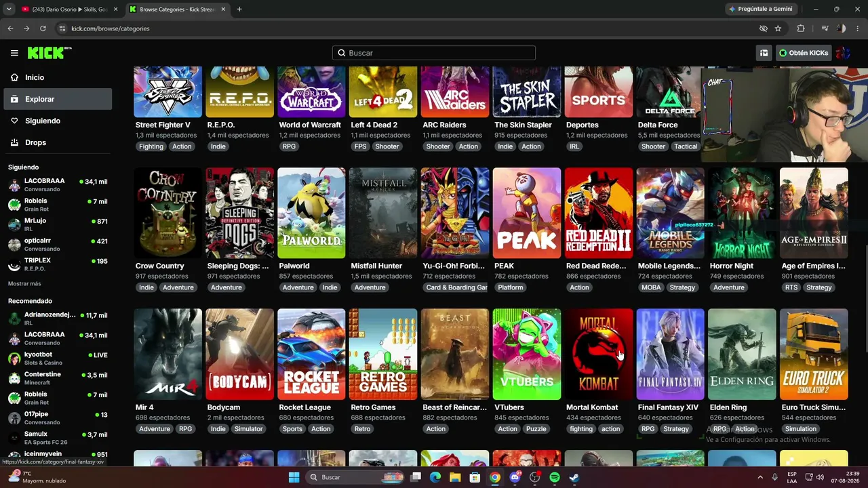The width and height of the screenshot is (868, 488).
Task: Open the MrLujo followed channel
Action: tap(58, 224)
